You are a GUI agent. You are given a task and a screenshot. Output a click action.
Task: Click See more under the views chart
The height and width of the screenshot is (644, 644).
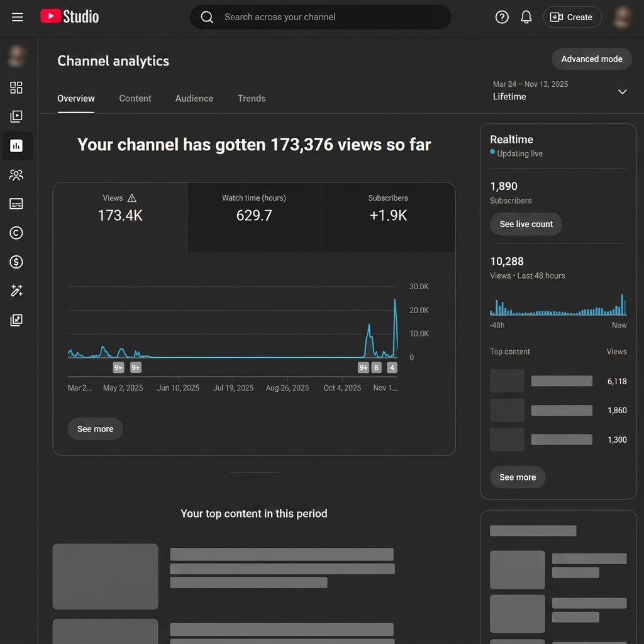(96, 429)
